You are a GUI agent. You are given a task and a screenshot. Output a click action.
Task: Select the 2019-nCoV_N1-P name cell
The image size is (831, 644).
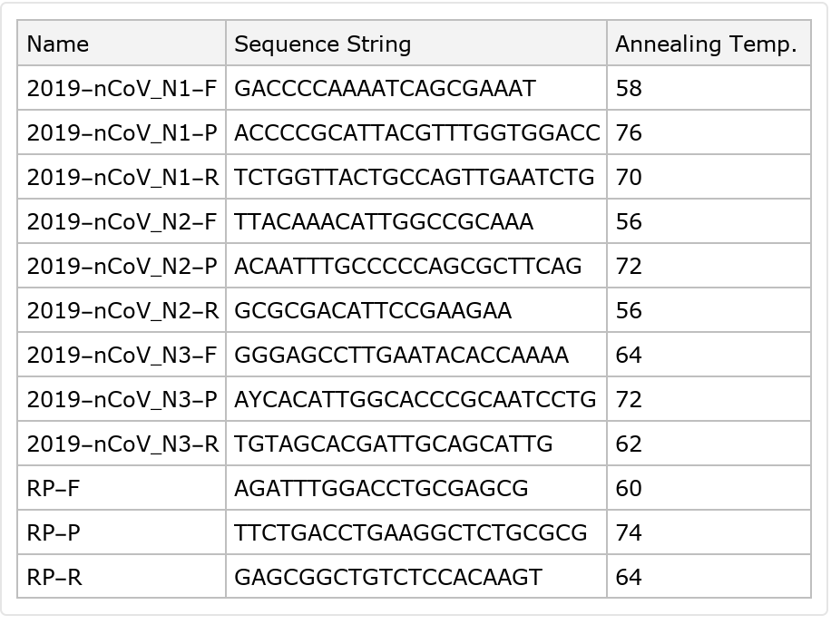122,132
